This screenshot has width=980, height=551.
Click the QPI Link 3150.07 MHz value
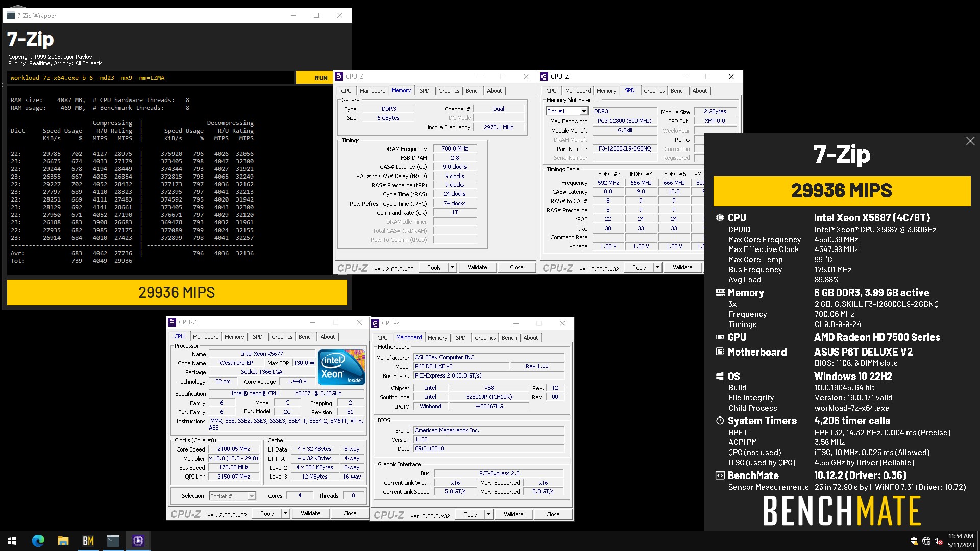(x=234, y=477)
